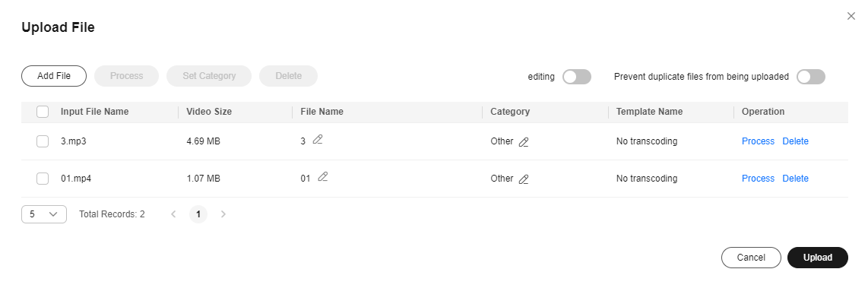
Task: Toggle the editing switch
Action: point(577,77)
